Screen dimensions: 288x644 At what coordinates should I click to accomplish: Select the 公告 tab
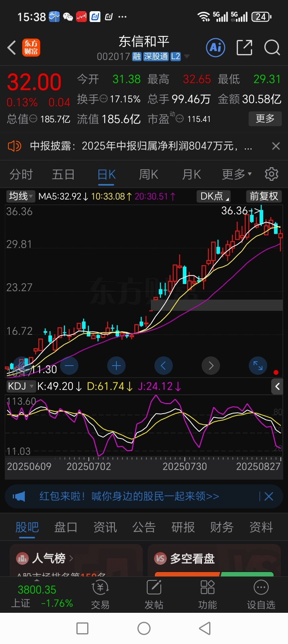[x=144, y=527]
